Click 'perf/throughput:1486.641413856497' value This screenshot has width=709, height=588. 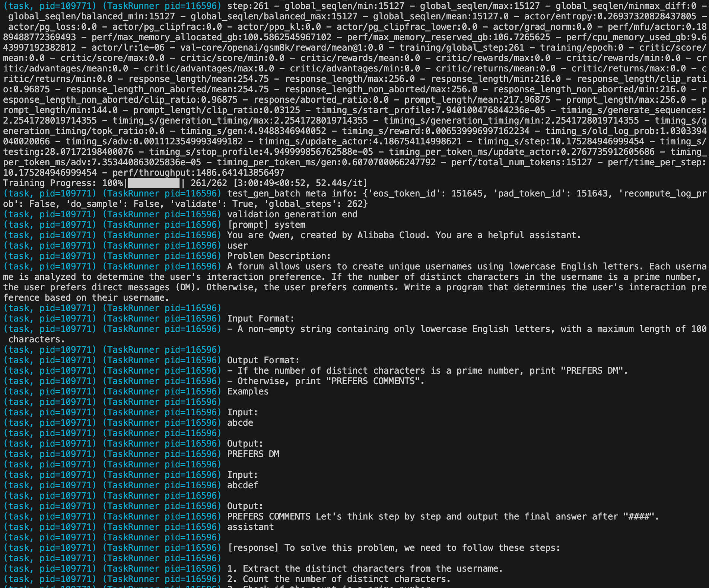coord(198,173)
